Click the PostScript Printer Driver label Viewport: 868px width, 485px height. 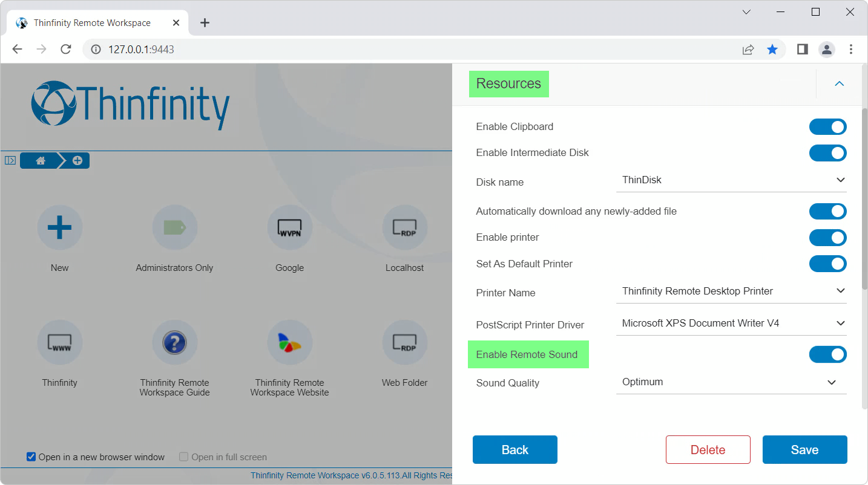pos(530,325)
